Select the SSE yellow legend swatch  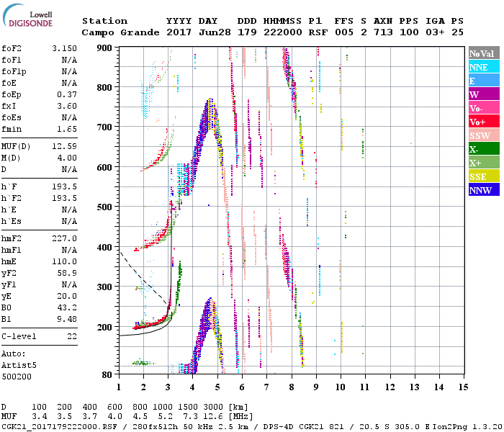[484, 176]
